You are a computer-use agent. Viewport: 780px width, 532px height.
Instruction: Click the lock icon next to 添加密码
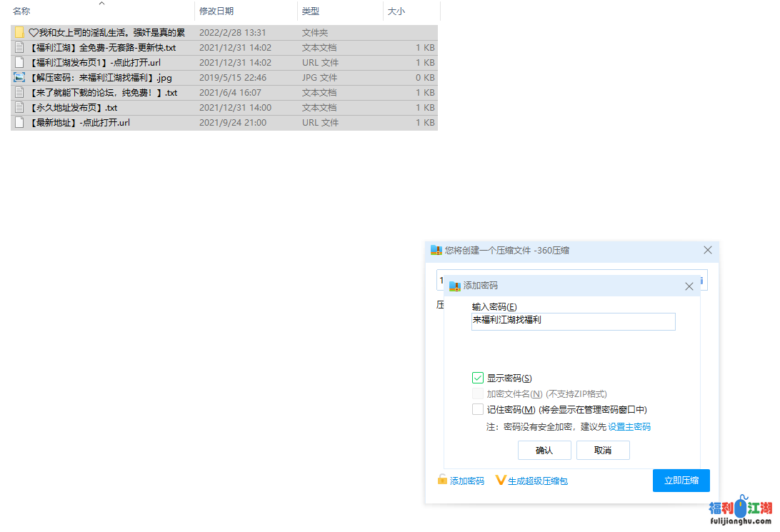pyautogui.click(x=443, y=481)
